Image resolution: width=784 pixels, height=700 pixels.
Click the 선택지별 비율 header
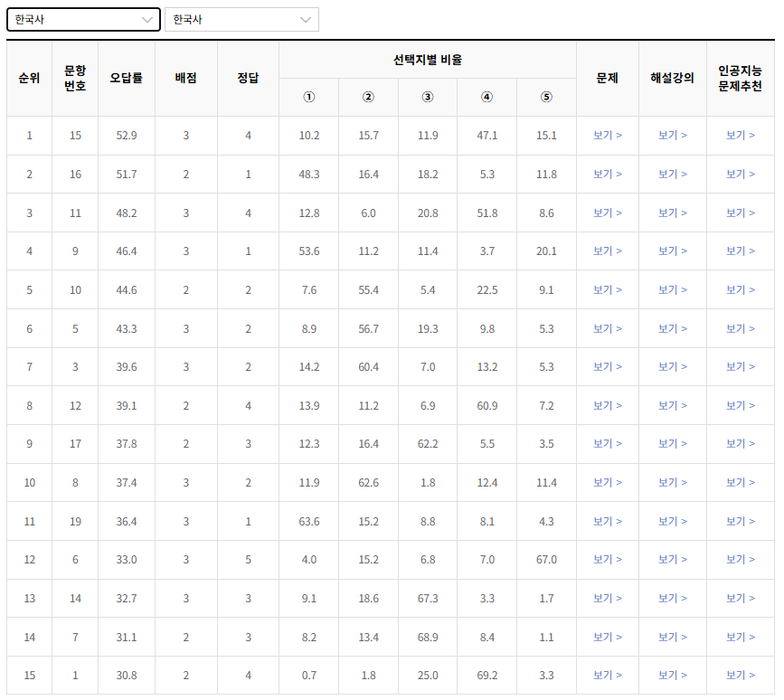pyautogui.click(x=428, y=57)
